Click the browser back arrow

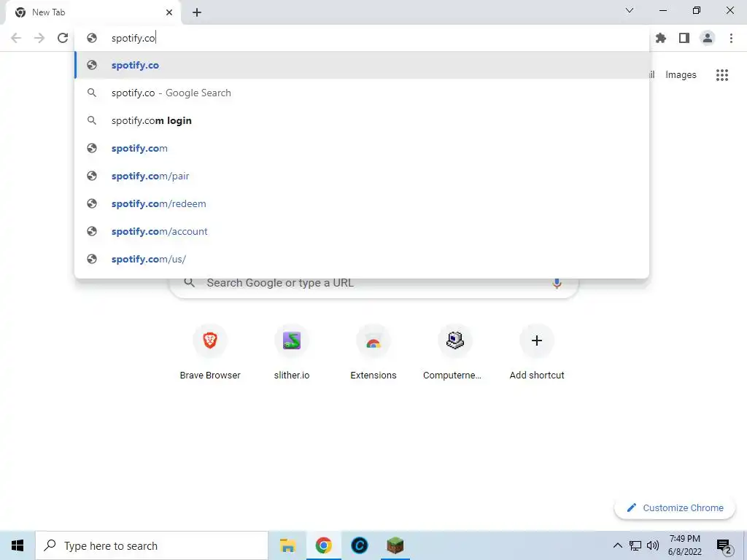[x=16, y=38]
